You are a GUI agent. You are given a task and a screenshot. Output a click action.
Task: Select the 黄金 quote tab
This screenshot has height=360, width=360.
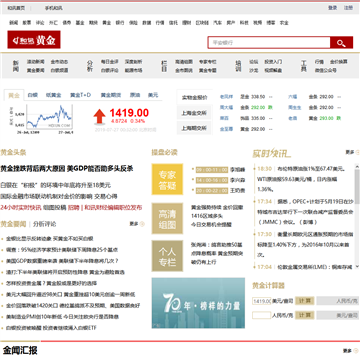coord(14,95)
